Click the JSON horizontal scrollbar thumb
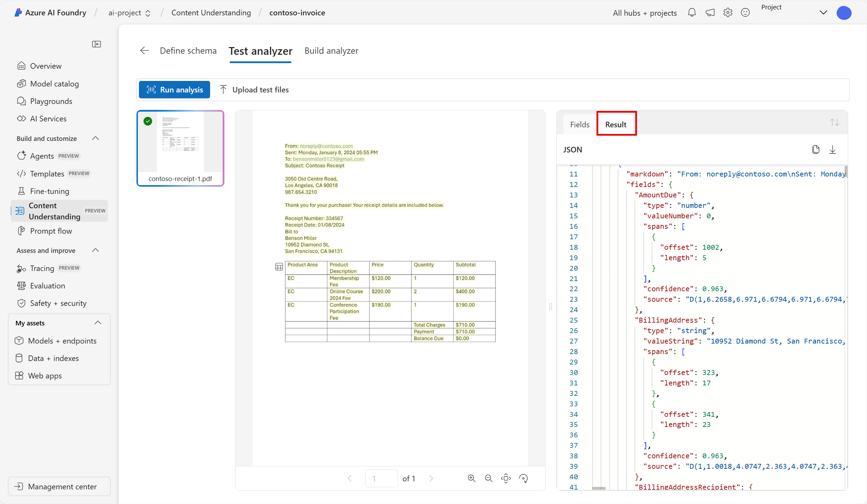867x504 pixels. (x=599, y=488)
